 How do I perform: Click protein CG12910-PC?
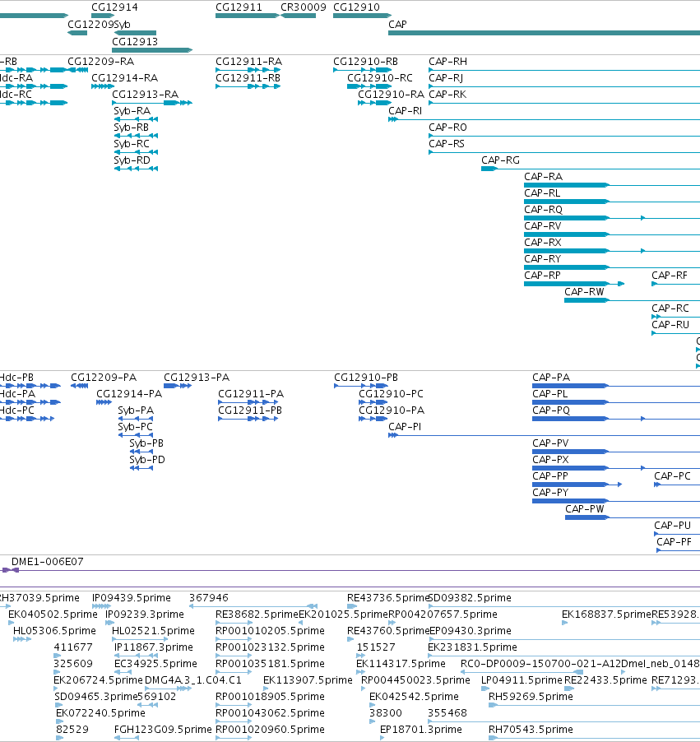pyautogui.click(x=391, y=394)
